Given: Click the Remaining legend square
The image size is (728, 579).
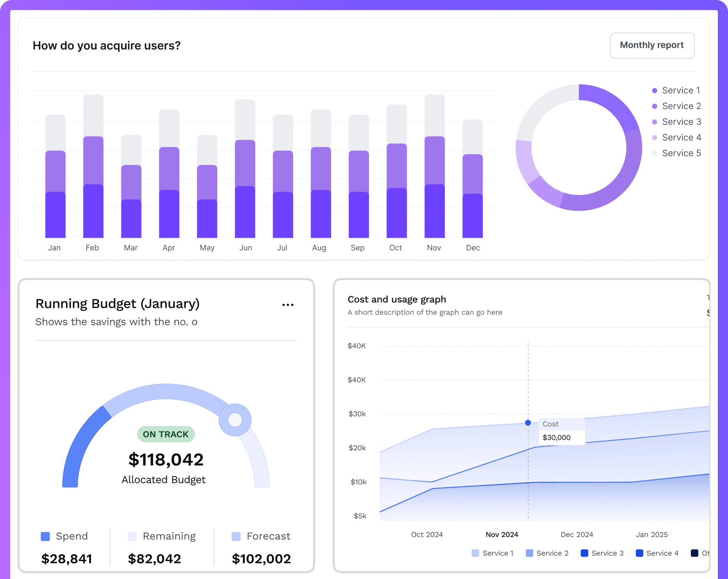Looking at the screenshot, I should coord(132,536).
